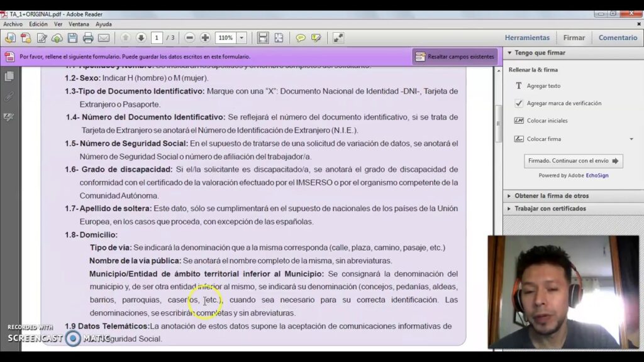Click the Edit document toolbar icon
The image size is (644, 362).
42,38
